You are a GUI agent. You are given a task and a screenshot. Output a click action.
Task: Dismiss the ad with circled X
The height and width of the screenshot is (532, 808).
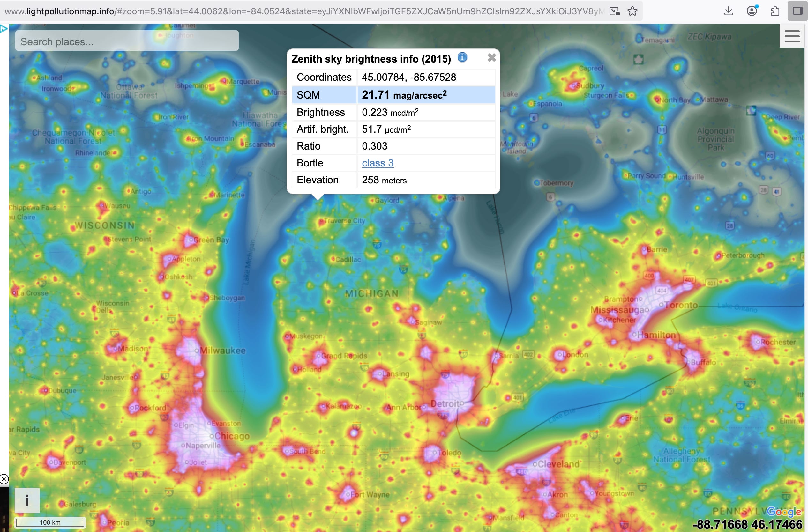pos(4,479)
